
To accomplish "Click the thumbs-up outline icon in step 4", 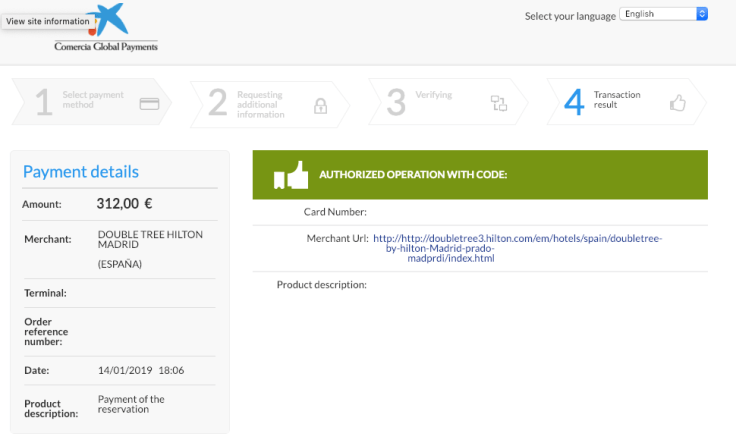I will click(x=677, y=103).
